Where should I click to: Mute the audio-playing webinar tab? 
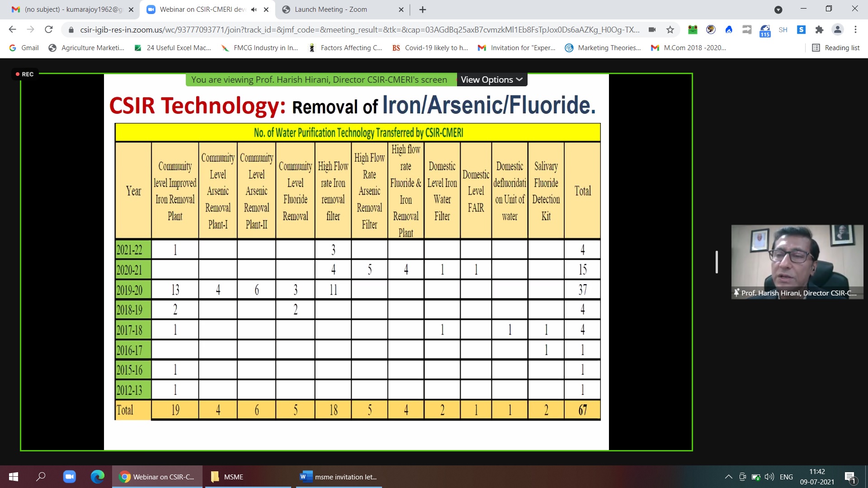[x=254, y=9]
